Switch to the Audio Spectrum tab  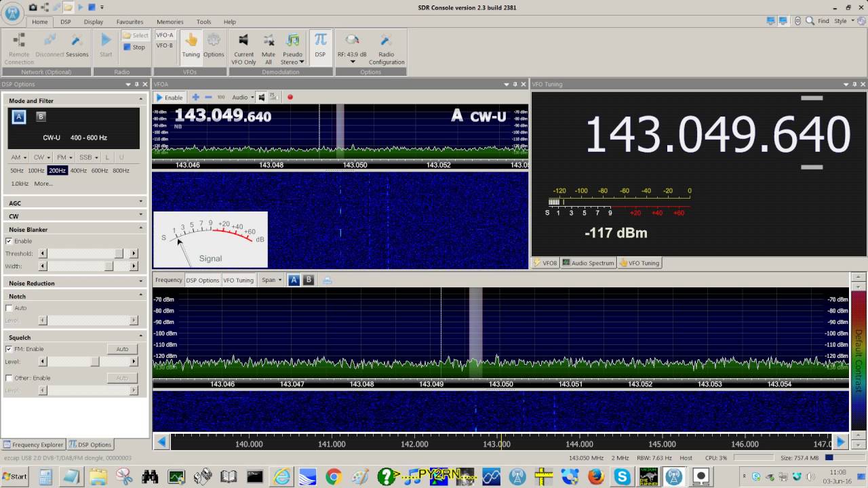click(588, 263)
